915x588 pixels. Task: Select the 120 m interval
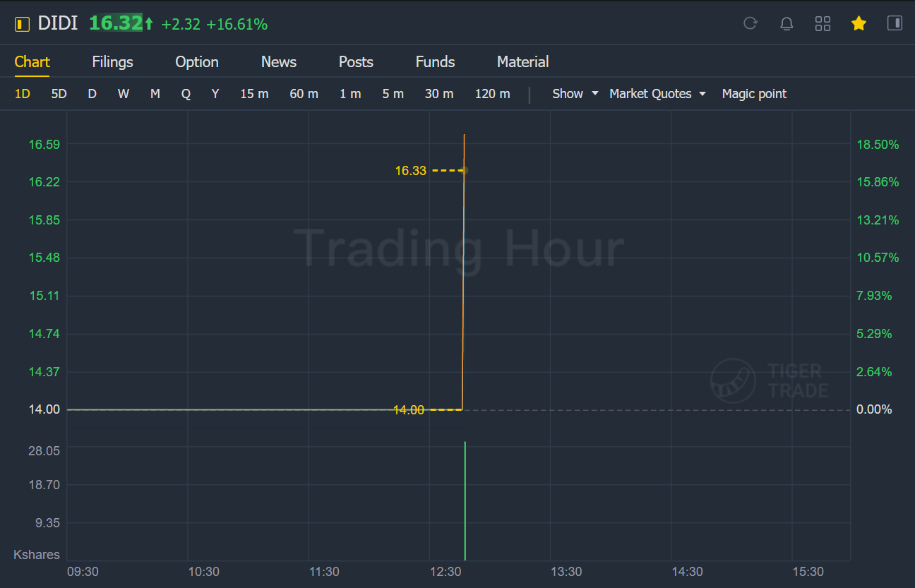click(493, 94)
